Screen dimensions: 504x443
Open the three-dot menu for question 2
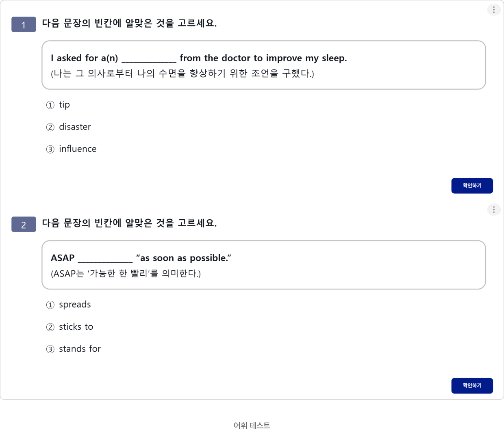point(494,210)
